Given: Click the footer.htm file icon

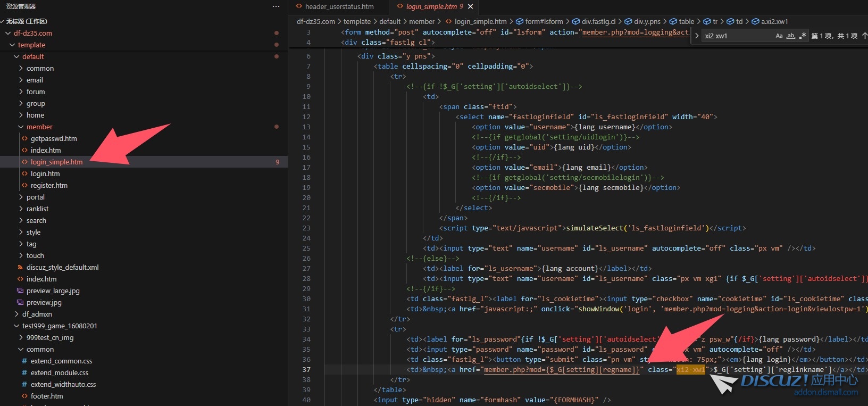Looking at the screenshot, I should (24, 396).
